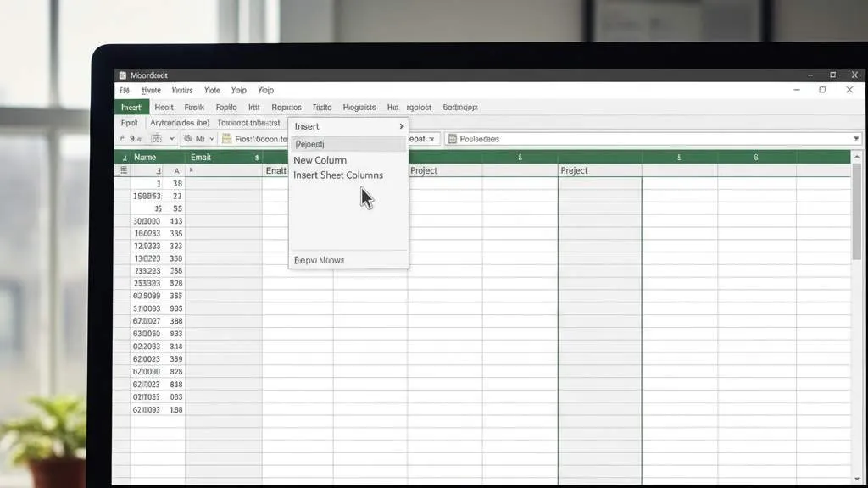The width and height of the screenshot is (868, 488).
Task: Select the rightmost Project header cell
Action: pos(574,170)
